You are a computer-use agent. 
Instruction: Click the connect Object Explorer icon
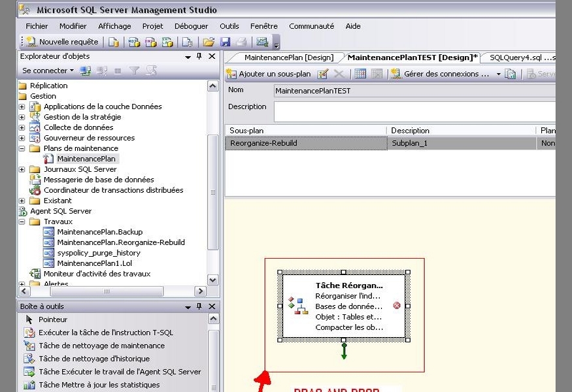point(86,71)
